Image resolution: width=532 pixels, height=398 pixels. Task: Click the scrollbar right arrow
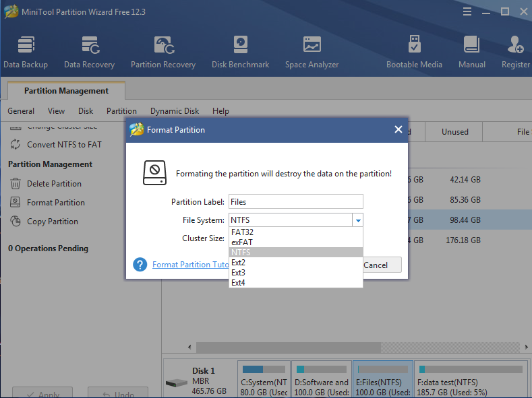tap(526, 347)
